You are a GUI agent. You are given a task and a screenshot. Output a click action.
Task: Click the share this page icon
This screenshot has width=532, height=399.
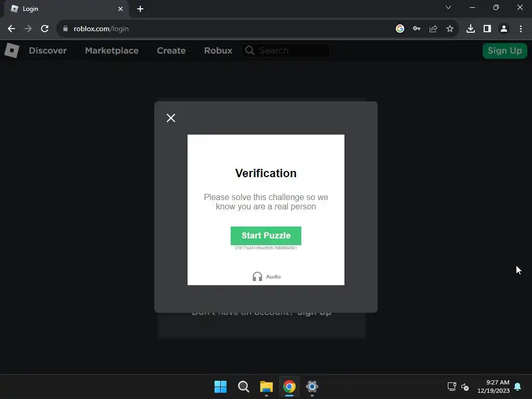433,29
